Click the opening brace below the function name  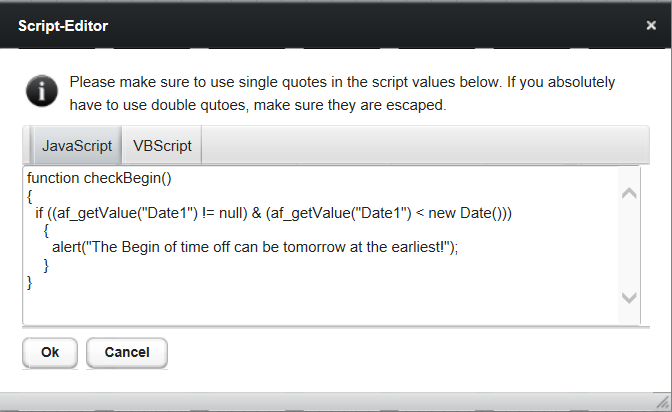tap(30, 196)
